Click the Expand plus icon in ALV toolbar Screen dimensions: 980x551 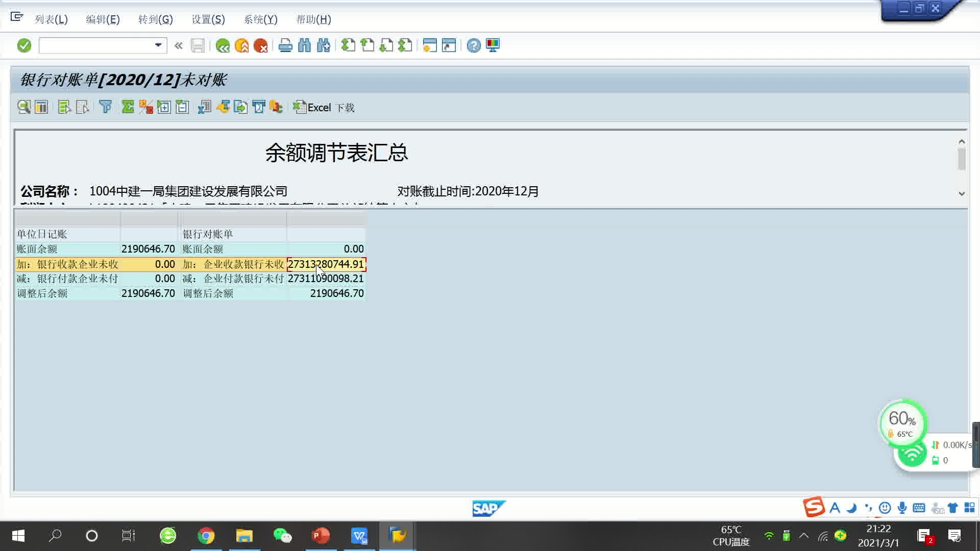click(x=164, y=107)
